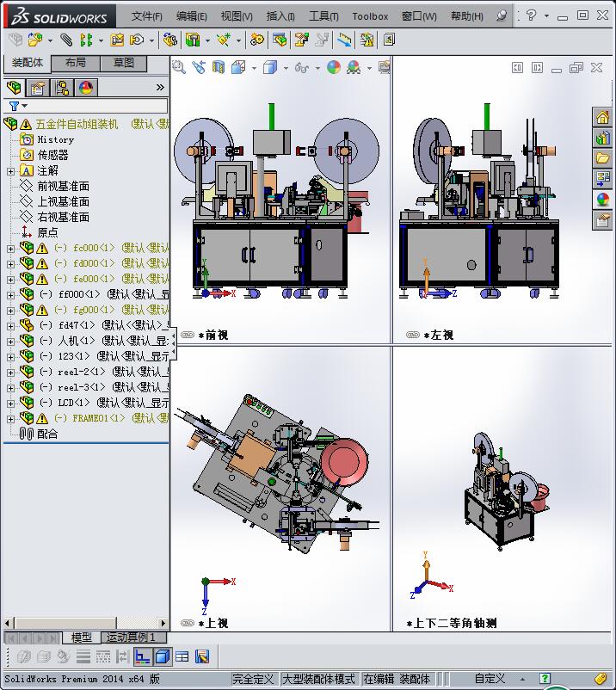Click the 大型装配体模式 status bar entry
616x690 pixels.
pyautogui.click(x=318, y=679)
